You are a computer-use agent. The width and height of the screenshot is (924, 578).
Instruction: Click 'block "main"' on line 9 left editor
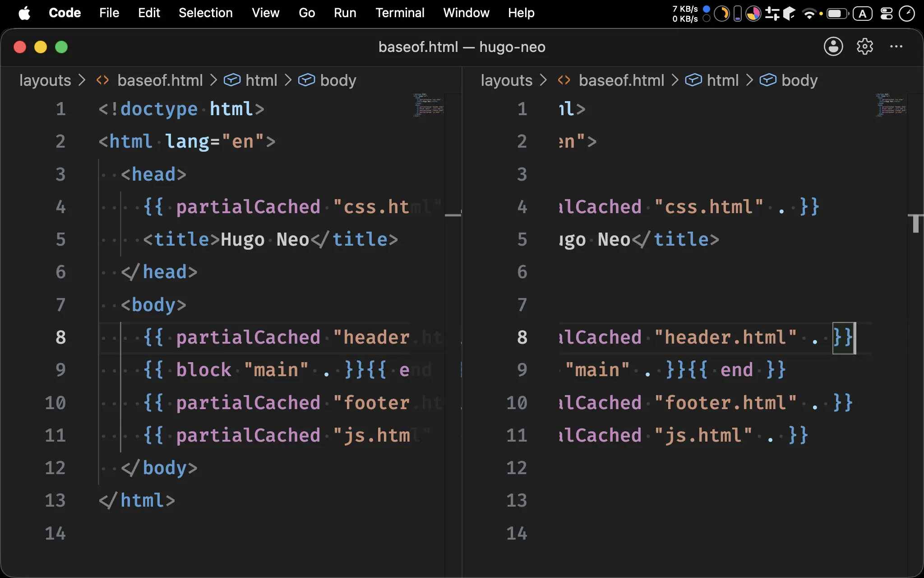242,370
